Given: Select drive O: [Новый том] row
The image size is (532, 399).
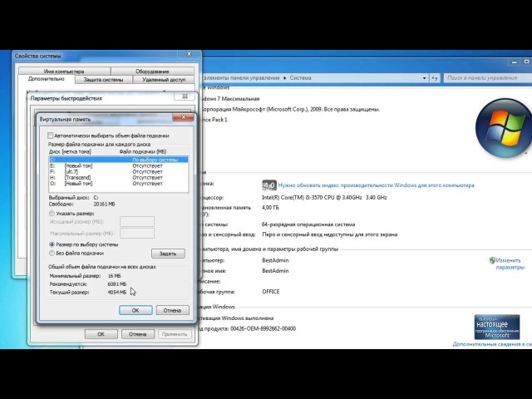Looking at the screenshot, I should (x=118, y=183).
